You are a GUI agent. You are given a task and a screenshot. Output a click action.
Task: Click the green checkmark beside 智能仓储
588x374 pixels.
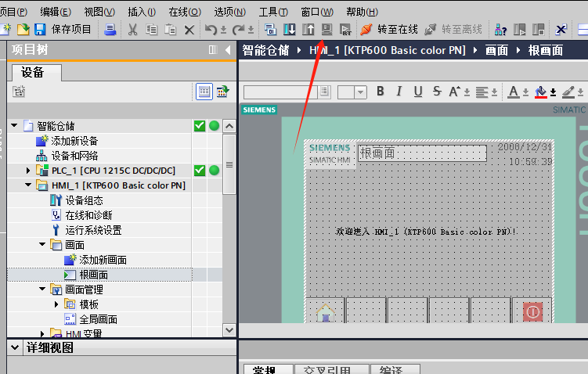200,126
